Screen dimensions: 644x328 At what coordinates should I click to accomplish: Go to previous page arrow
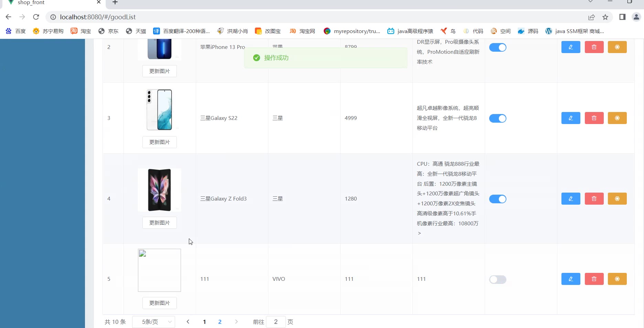click(188, 322)
